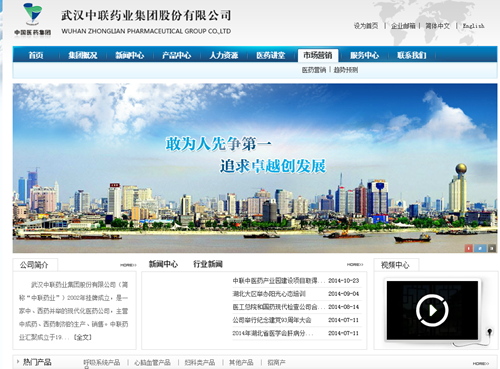Click date 2014-08-14
Viewport: 500px width, 369px height.
pos(343,307)
